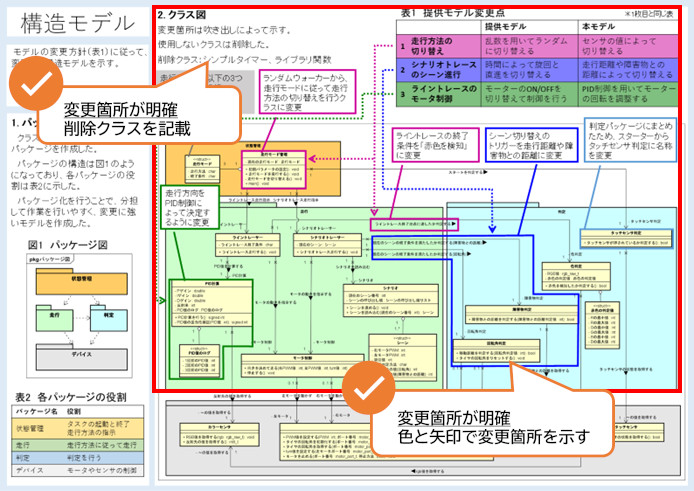Click the 構造モデル page title

coord(78,23)
